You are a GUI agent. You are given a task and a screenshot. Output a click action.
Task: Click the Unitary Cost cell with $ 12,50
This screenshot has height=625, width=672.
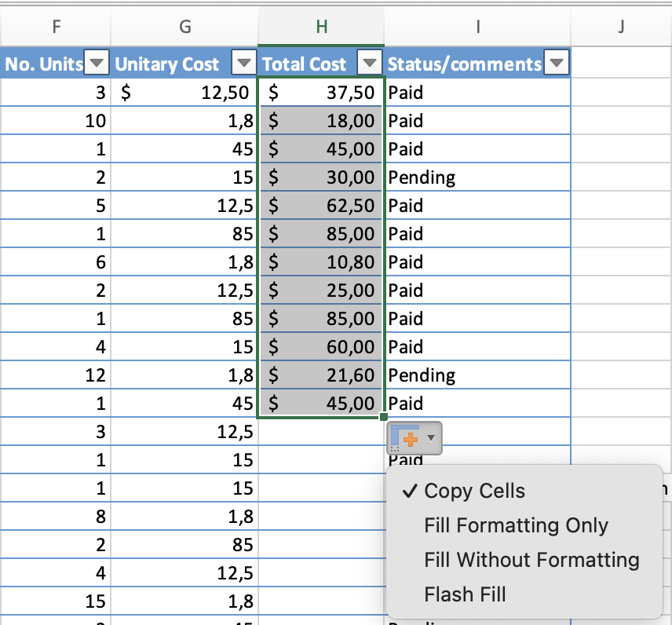tap(184, 93)
